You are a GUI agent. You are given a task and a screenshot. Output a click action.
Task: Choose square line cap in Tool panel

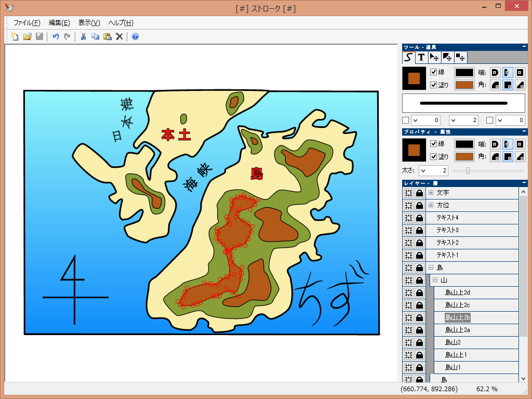[x=520, y=72]
